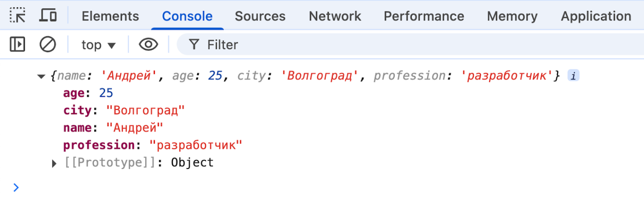Expand the [[Prototype]] entry
Screen dimensions: 644x202
[54, 164]
